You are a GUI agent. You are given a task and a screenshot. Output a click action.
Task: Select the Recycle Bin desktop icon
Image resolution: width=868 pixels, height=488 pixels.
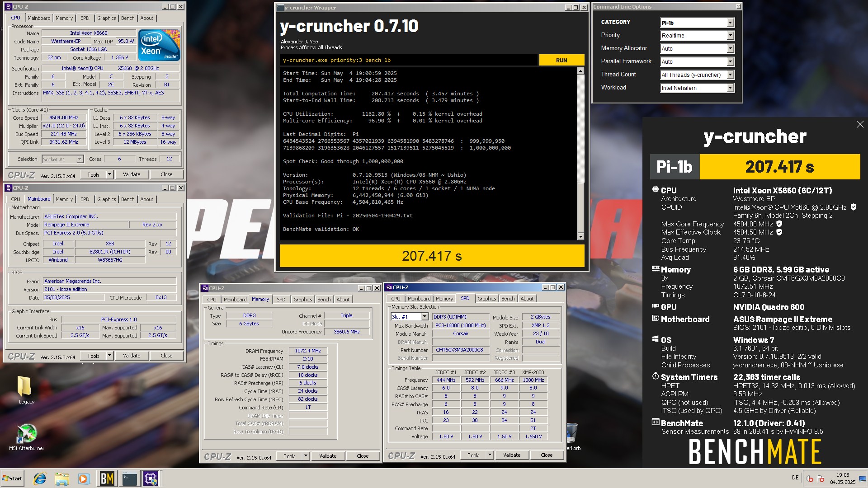[x=572, y=436]
